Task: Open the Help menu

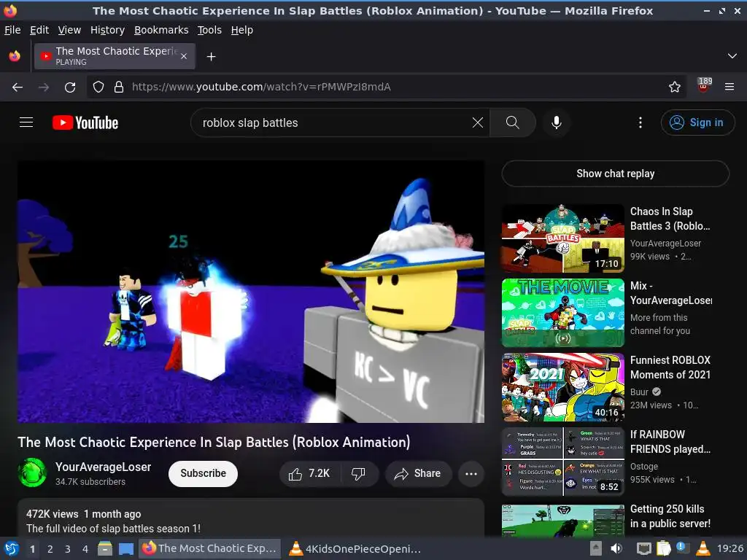Action: [x=242, y=30]
